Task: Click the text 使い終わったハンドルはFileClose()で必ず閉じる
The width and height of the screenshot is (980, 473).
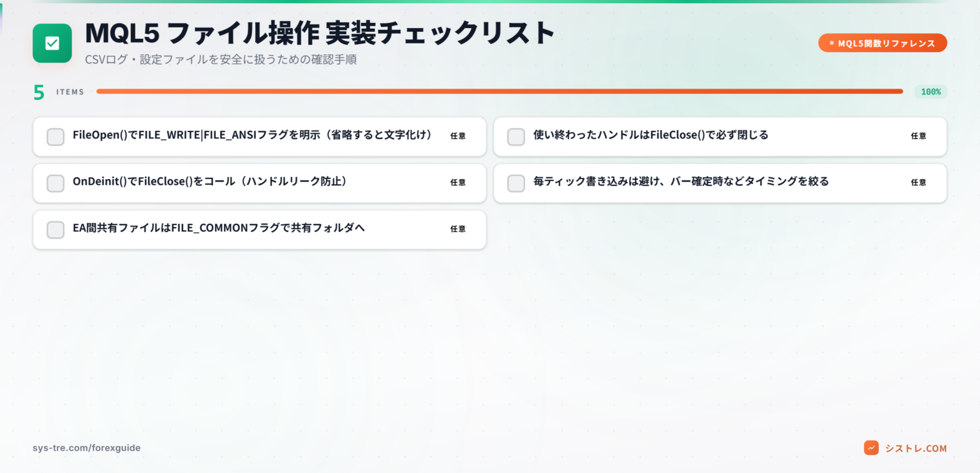Action: (x=651, y=135)
